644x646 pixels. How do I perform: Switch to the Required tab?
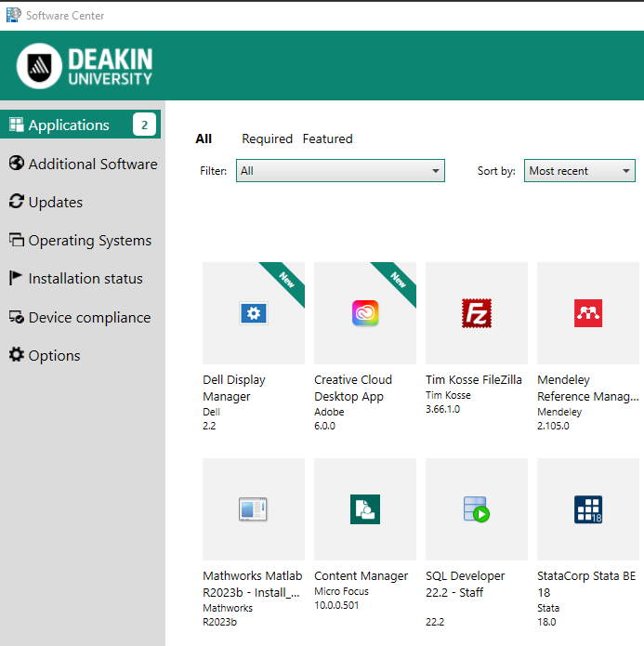tap(267, 138)
